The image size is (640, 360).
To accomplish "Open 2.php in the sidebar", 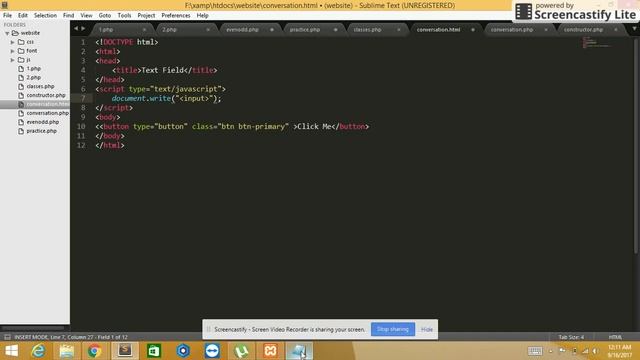I will [x=33, y=78].
